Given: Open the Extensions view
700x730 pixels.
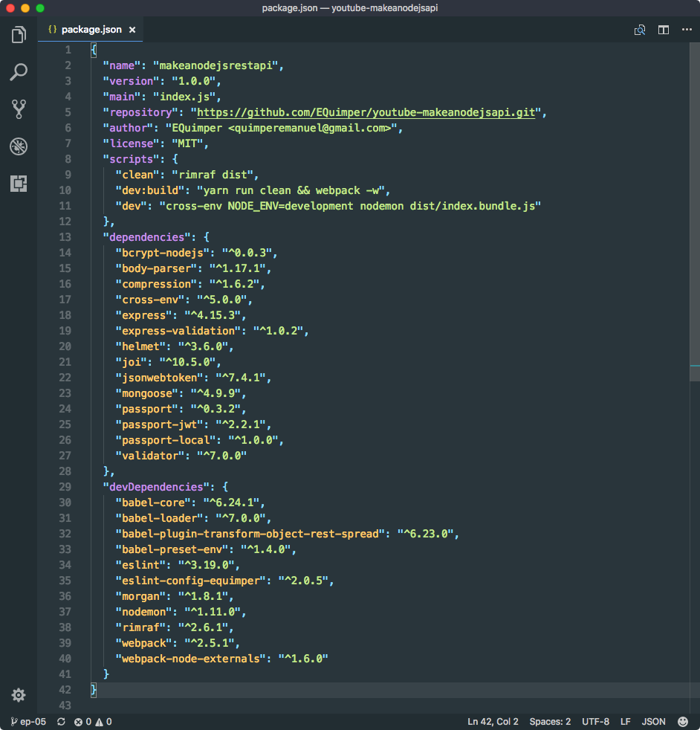Looking at the screenshot, I should 19,184.
